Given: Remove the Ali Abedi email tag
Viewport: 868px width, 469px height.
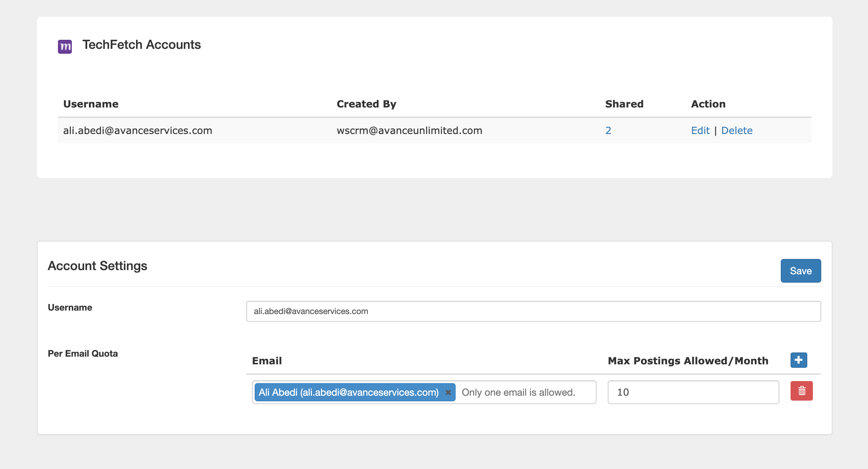Looking at the screenshot, I should 448,393.
